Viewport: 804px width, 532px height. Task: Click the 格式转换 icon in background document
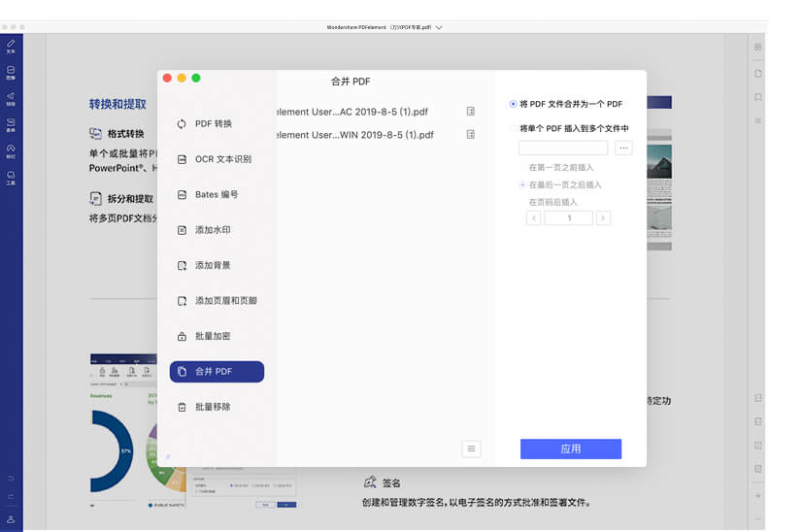95,133
